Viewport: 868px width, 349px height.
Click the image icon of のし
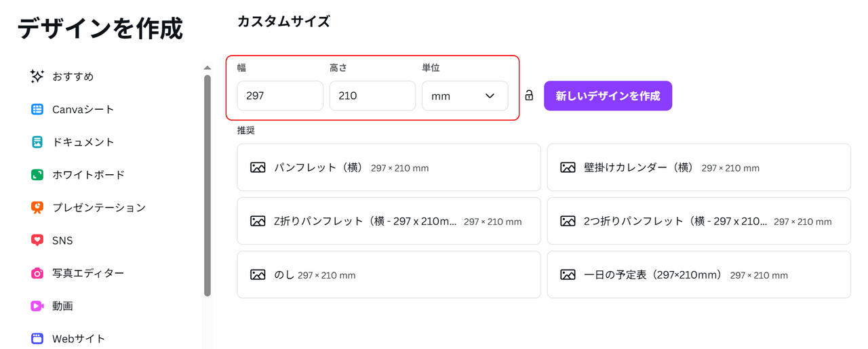coord(258,274)
